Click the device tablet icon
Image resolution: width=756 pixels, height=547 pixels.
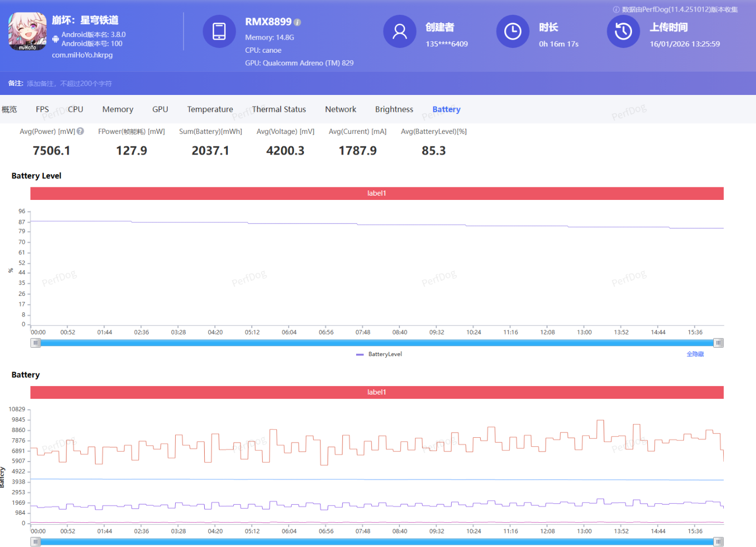(x=219, y=32)
